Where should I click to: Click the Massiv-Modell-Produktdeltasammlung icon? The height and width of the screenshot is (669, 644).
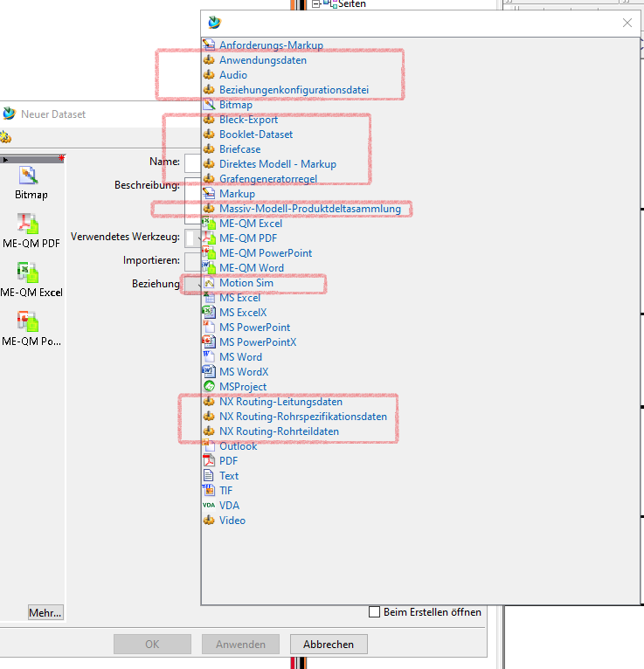209,209
